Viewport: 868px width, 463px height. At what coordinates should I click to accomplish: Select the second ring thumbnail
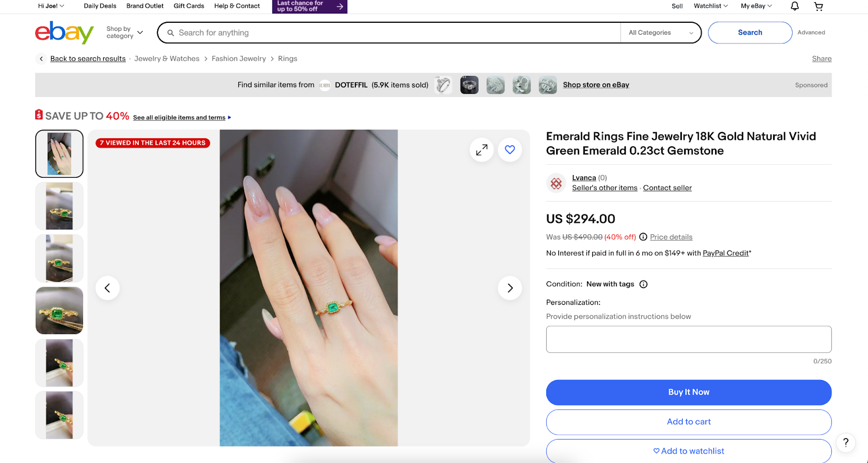tap(59, 206)
